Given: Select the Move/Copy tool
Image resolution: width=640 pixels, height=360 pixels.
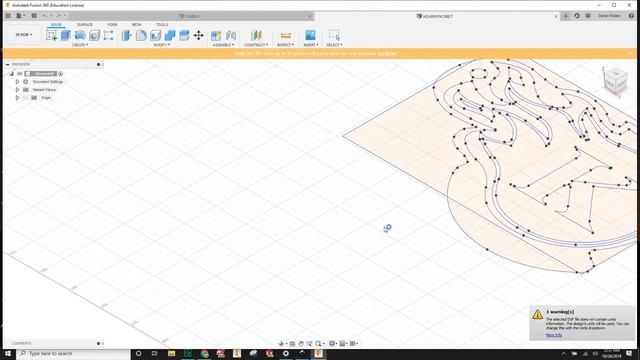Looking at the screenshot, I should click(x=199, y=36).
